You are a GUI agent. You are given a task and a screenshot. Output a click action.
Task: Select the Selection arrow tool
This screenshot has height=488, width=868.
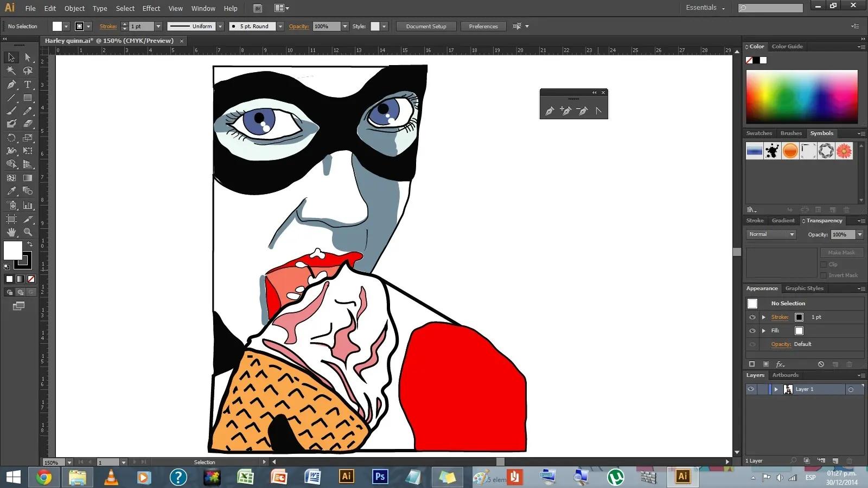coord(11,57)
